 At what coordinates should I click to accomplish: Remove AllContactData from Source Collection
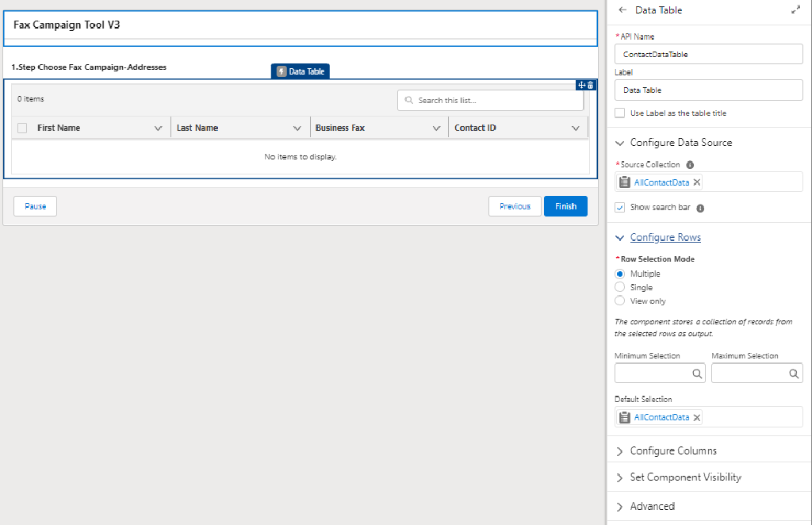pyautogui.click(x=697, y=182)
